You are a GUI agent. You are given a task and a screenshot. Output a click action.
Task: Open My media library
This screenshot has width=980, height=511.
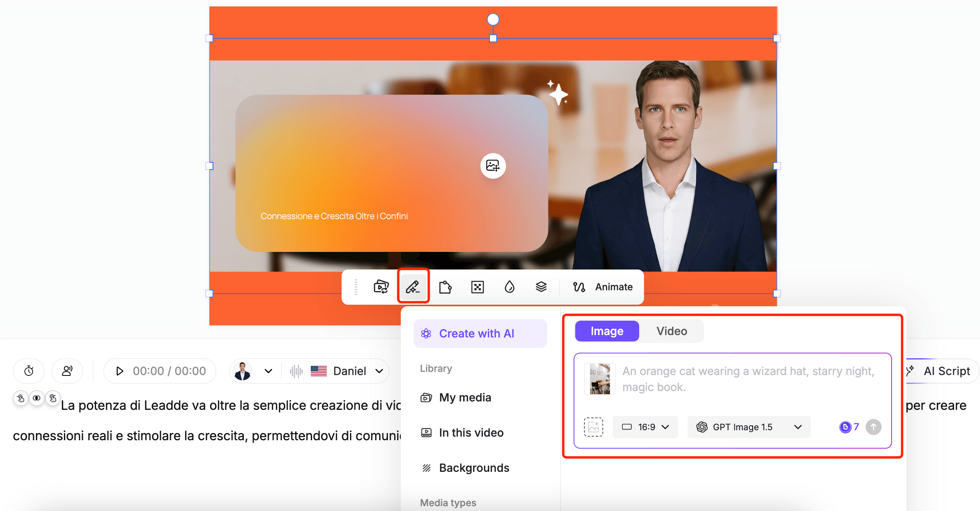[465, 397]
